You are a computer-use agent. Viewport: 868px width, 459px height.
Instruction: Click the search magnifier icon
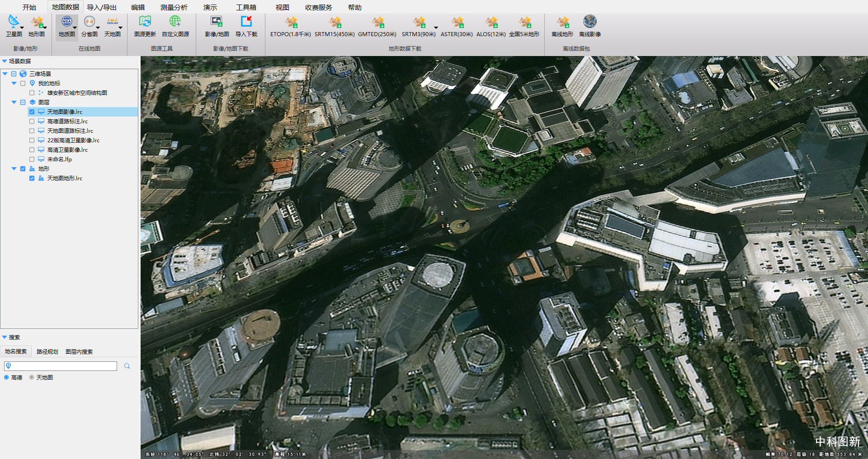pyautogui.click(x=127, y=366)
